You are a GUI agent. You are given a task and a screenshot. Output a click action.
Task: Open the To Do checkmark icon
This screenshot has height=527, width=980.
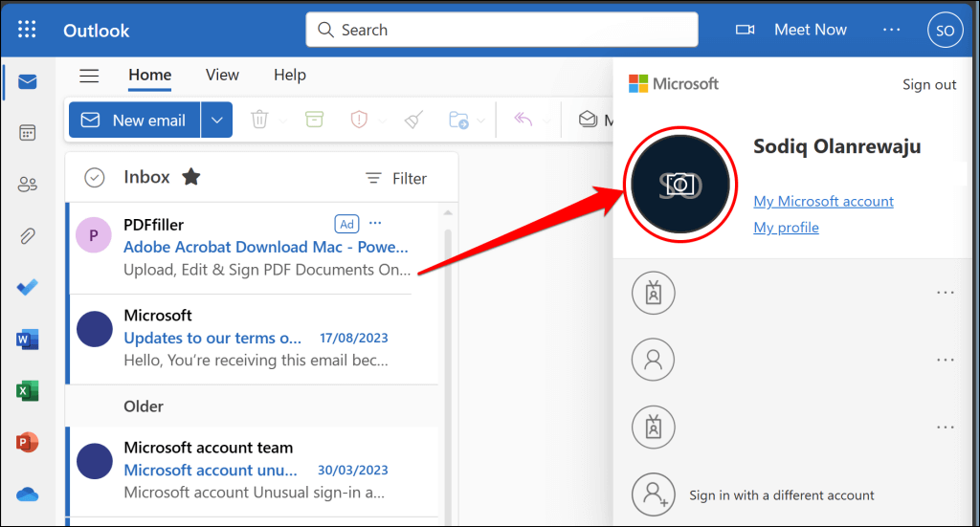28,287
